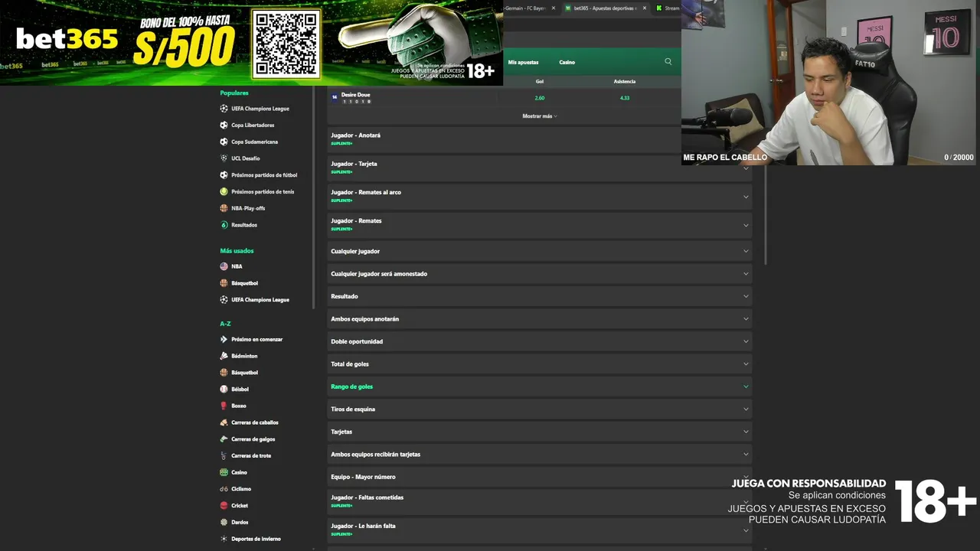Click the Cricket ball icon
This screenshot has width=980, height=551.
coord(224,505)
